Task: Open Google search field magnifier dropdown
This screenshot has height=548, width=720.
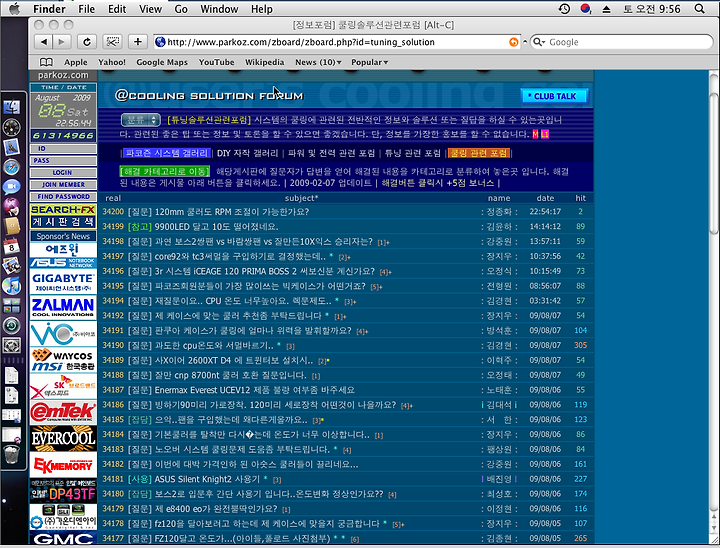Action: [x=539, y=42]
